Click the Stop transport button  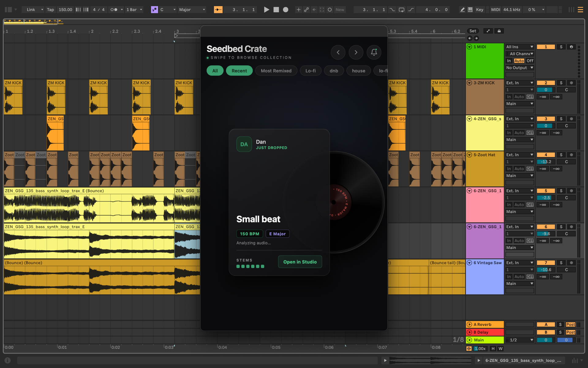point(276,10)
